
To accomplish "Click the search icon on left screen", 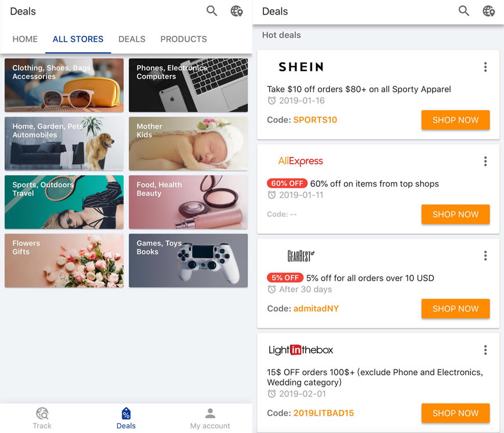I will [x=212, y=11].
